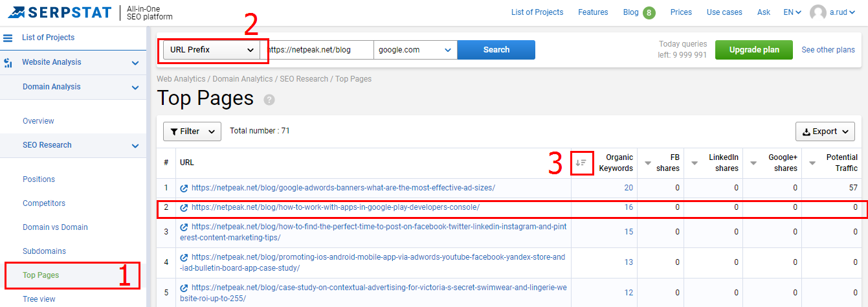This screenshot has width=868, height=307.
Task: Click the sort arrow for LinkedIn shares column
Action: coord(695,163)
